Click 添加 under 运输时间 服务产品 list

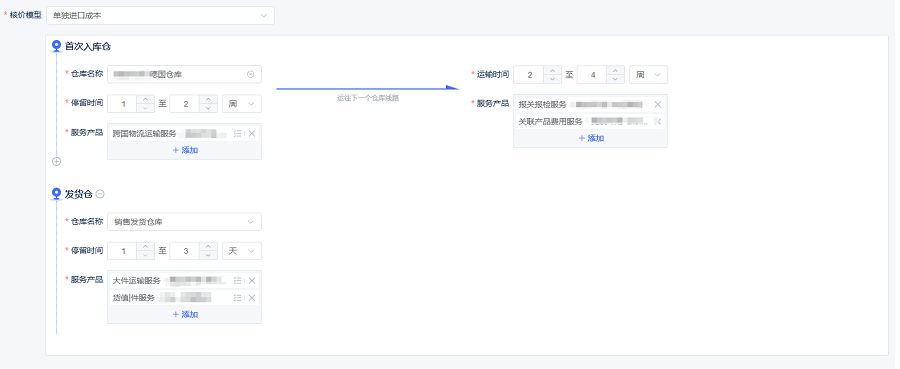(591, 138)
